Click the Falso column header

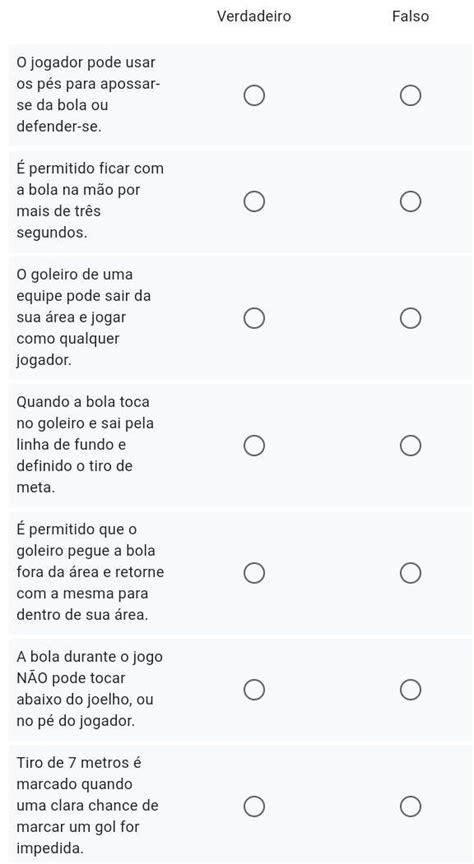point(410,16)
